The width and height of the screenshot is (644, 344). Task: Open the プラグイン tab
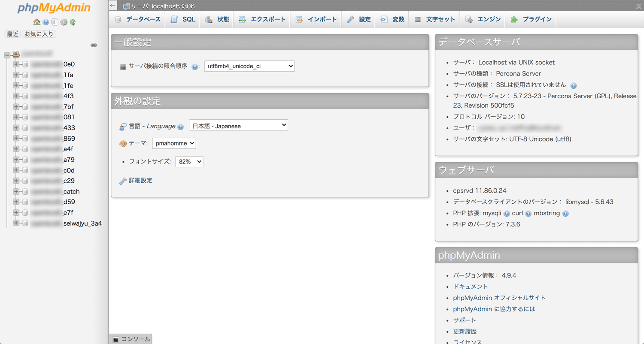coord(531,20)
